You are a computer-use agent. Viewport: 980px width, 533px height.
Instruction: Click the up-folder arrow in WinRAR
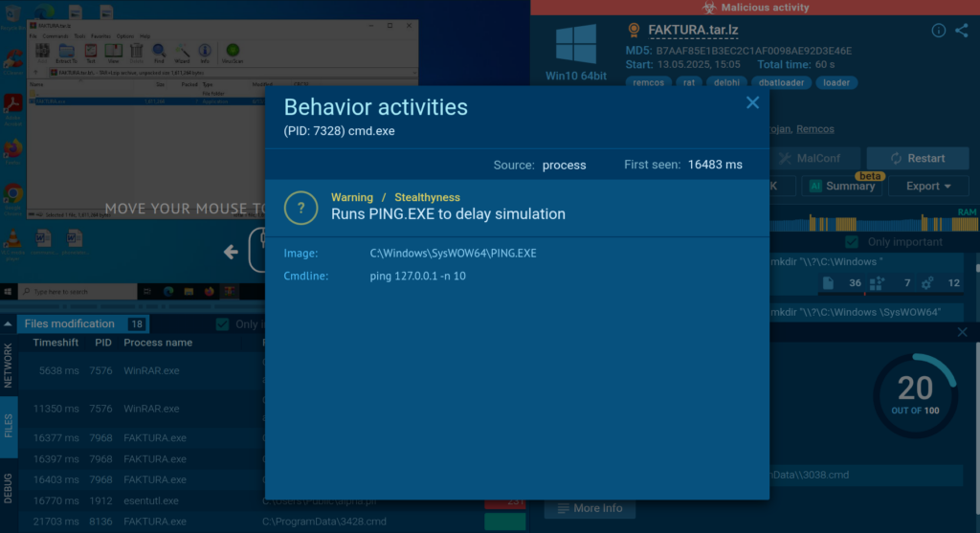pyautogui.click(x=35, y=73)
